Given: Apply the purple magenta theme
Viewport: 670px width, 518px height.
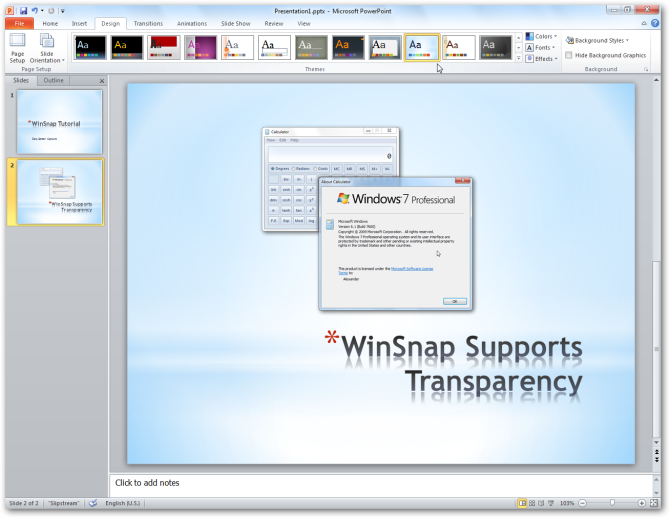Looking at the screenshot, I should click(x=200, y=47).
